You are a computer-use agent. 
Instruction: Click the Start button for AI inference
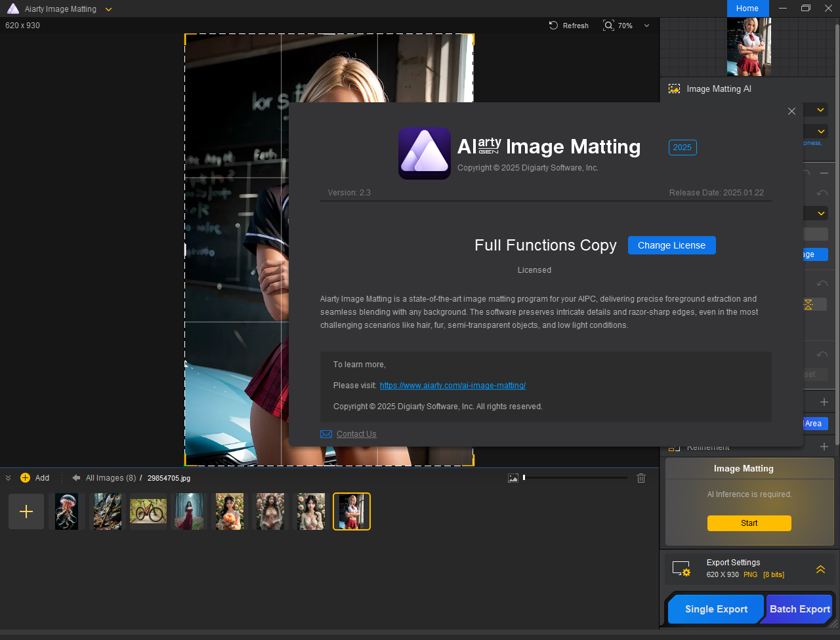[x=749, y=523]
